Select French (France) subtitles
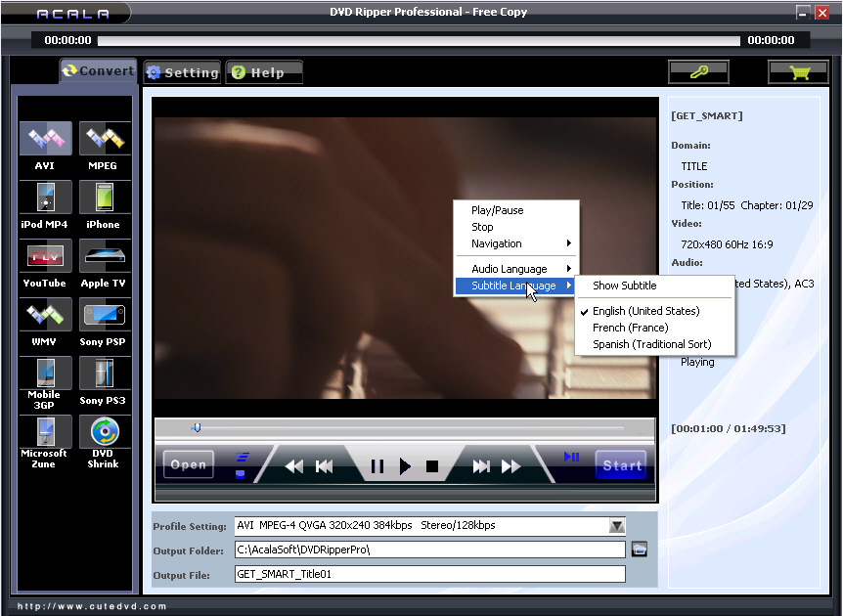Image resolution: width=843 pixels, height=616 pixels. [x=655, y=328]
